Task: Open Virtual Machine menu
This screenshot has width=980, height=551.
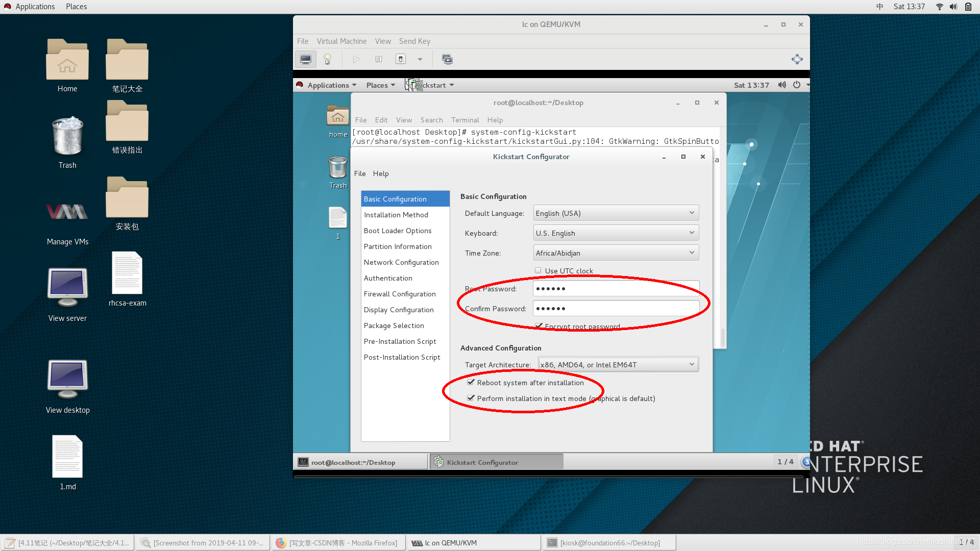Action: point(341,41)
